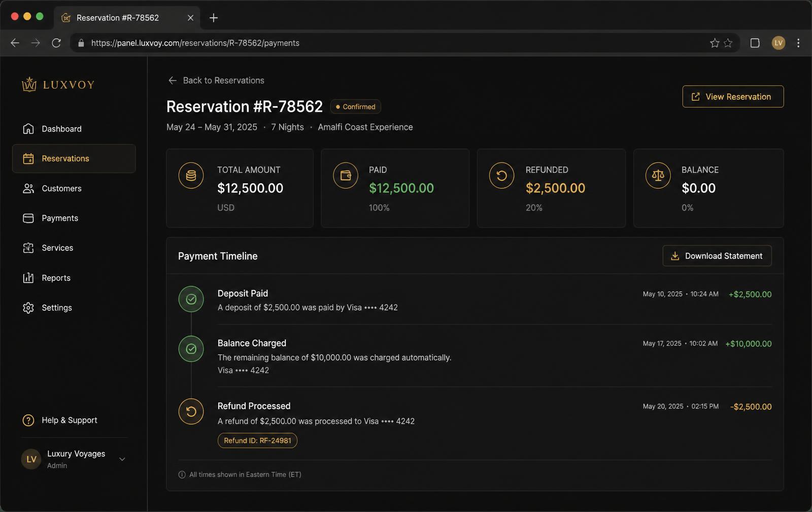Screen dimensions: 812x512
Task: Select Reservations in the sidebar
Action: [74, 158]
